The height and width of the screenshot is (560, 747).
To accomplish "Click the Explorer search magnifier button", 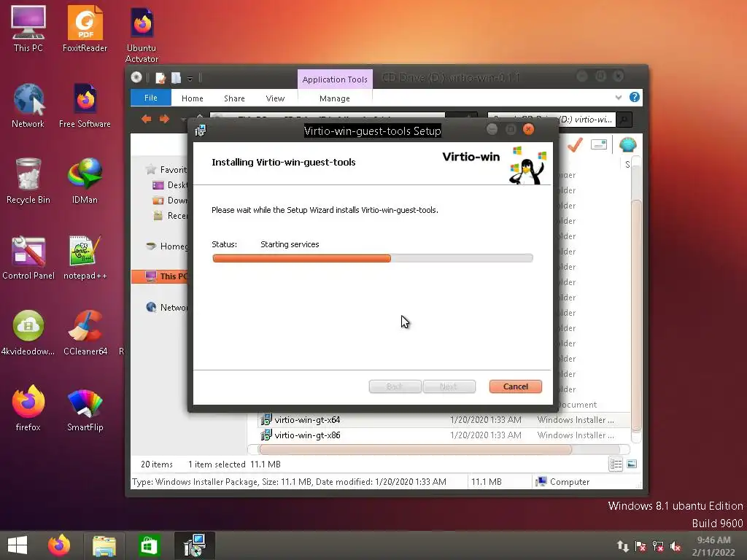I will [x=624, y=119].
